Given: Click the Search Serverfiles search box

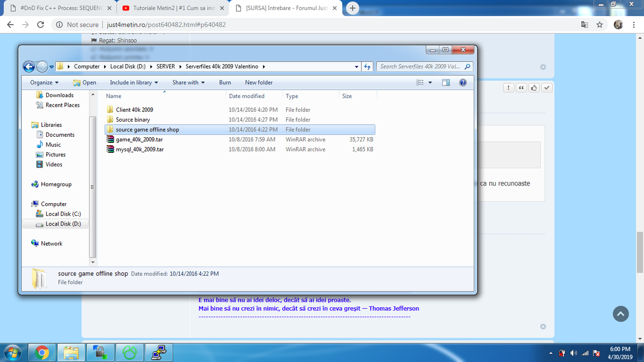Looking at the screenshot, I should (425, 66).
